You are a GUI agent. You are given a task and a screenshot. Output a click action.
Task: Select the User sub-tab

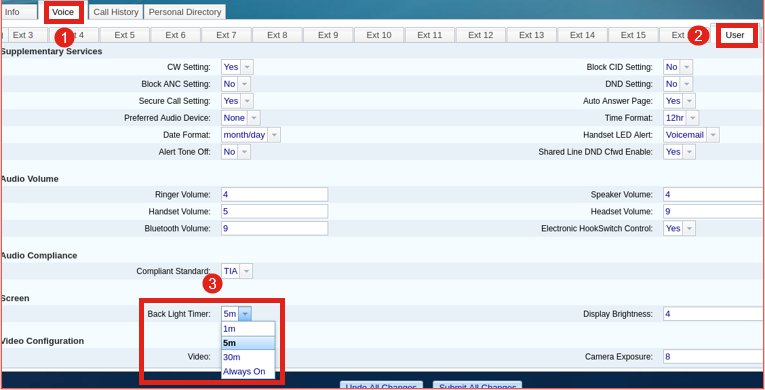point(735,35)
